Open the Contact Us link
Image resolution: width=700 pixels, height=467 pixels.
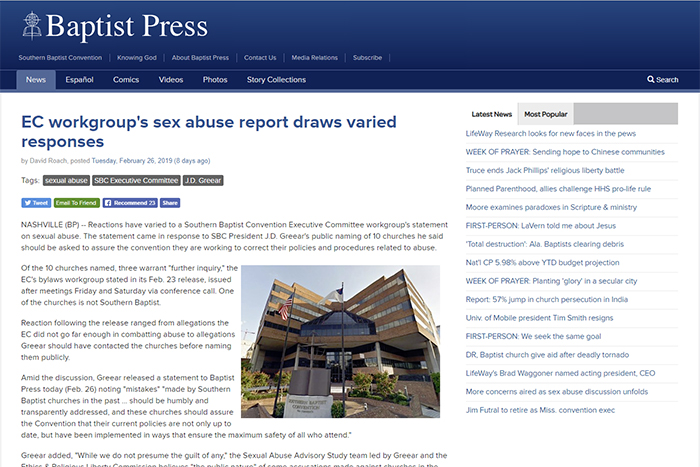[x=260, y=58]
